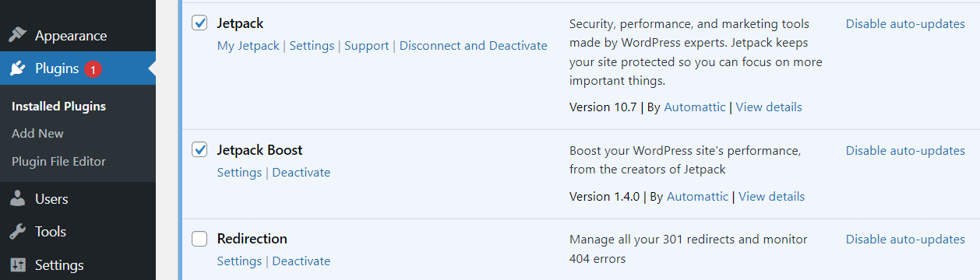Click the red Plugins update badge

[92, 69]
